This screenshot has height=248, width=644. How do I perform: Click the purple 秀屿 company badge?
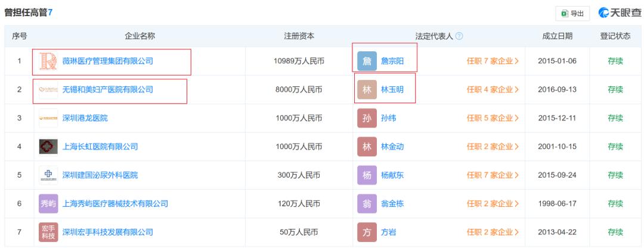[48, 204]
